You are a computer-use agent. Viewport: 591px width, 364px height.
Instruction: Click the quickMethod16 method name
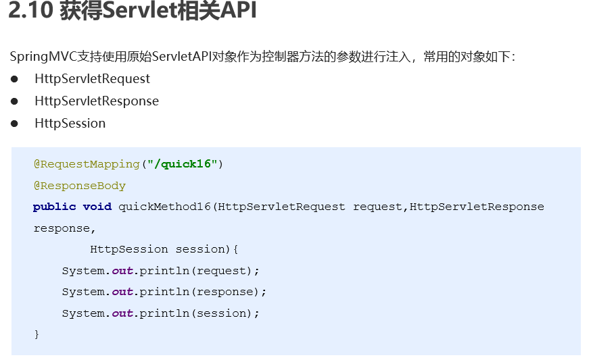pyautogui.click(x=165, y=207)
